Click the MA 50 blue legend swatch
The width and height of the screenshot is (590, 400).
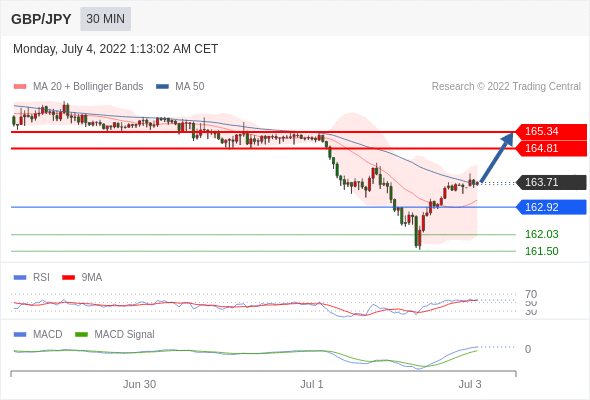[162, 87]
